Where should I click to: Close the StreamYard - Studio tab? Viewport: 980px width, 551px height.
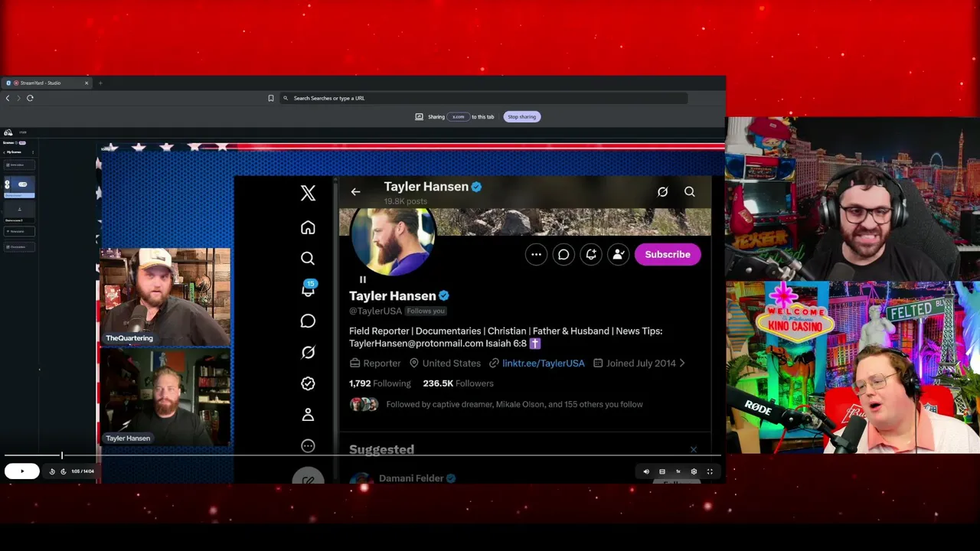point(87,83)
